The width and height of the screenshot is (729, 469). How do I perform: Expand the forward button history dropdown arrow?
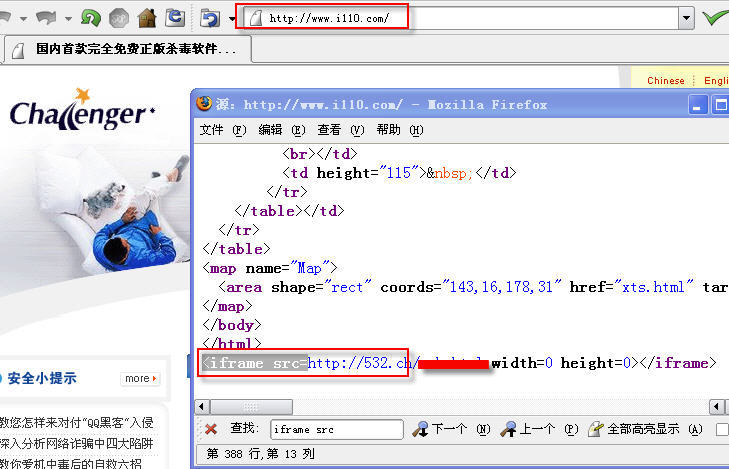68,18
